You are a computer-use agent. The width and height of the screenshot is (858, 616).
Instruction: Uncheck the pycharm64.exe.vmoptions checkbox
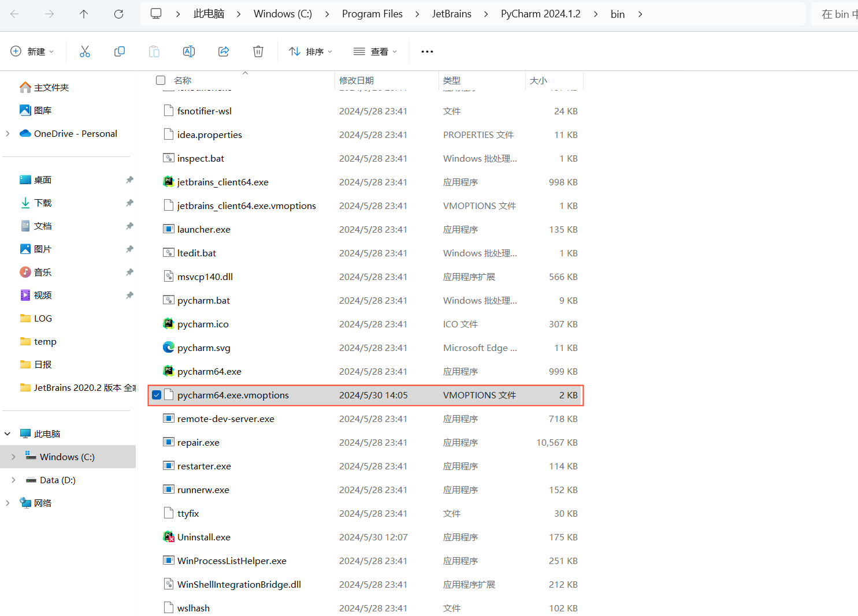tap(157, 395)
